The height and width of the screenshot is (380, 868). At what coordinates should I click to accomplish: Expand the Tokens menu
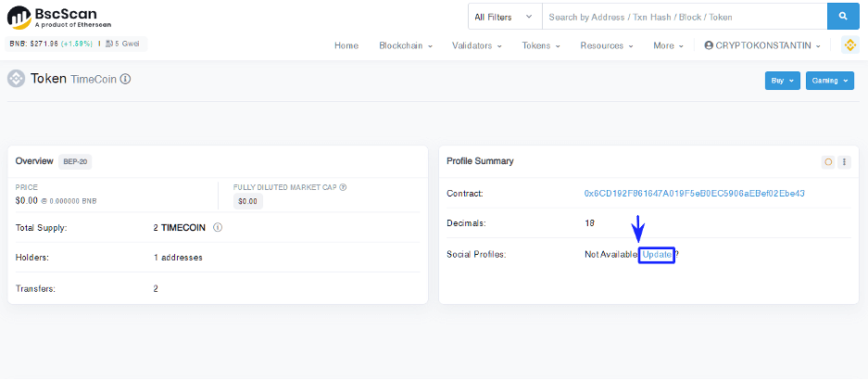pos(541,46)
